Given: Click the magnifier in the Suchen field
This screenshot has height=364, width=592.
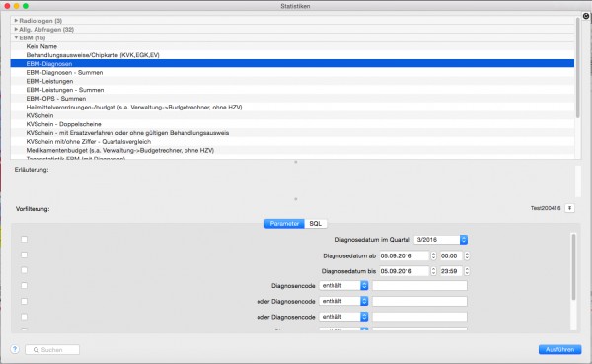Looking at the screenshot, I should click(36, 350).
